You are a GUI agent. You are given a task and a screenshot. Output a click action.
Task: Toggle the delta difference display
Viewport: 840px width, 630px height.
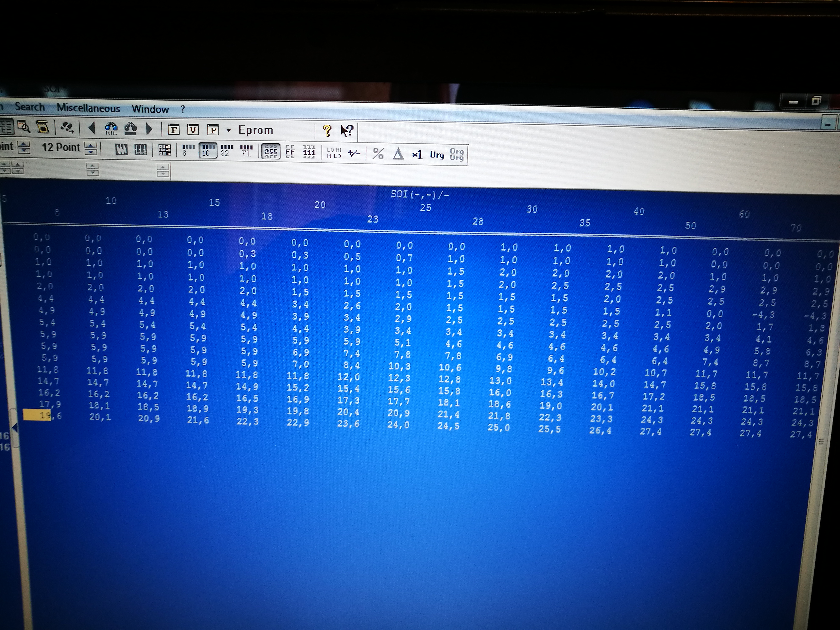(398, 154)
